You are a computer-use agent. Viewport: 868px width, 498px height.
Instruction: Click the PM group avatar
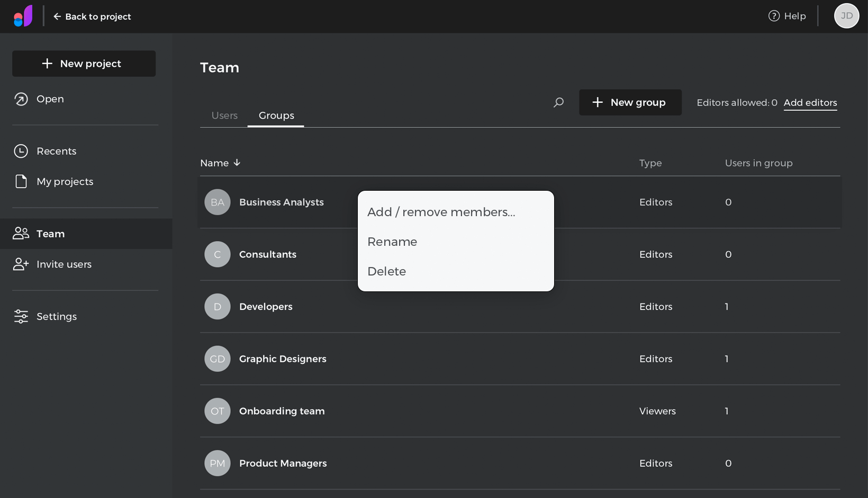tap(218, 463)
